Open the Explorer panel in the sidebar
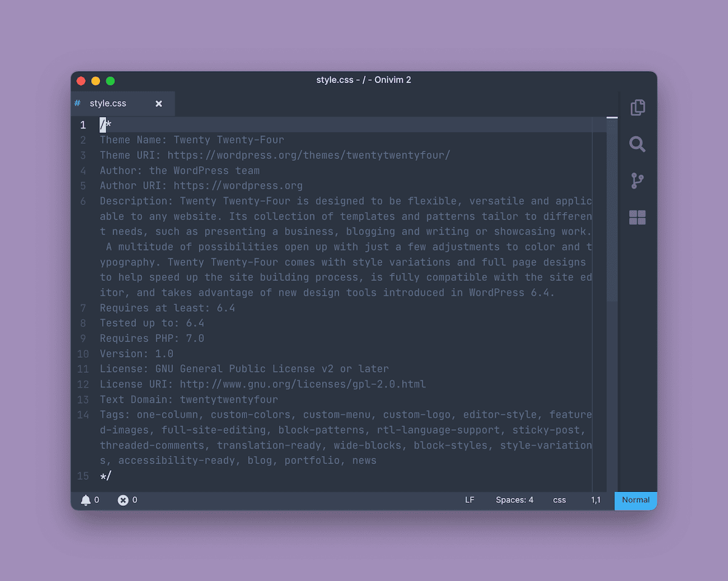728x581 pixels. 637,107
